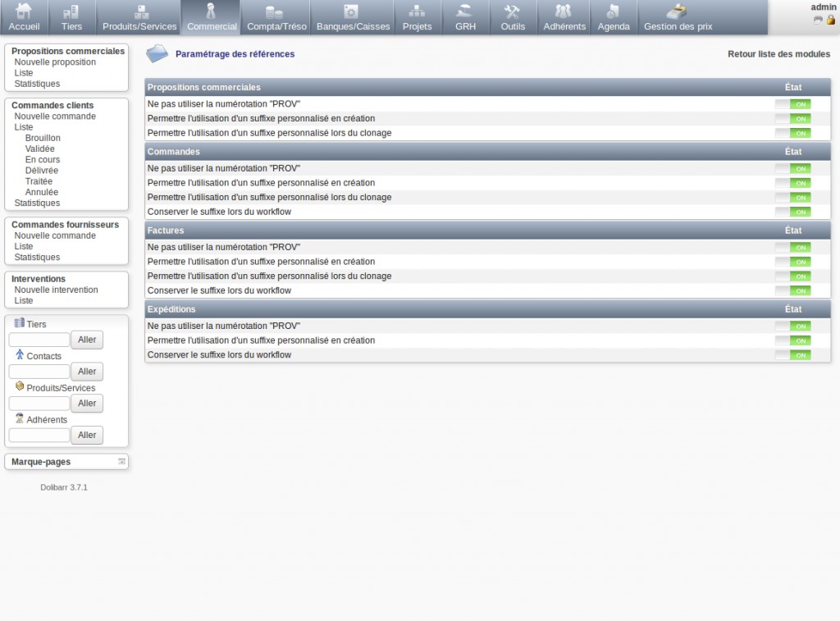The width and height of the screenshot is (840, 621).
Task: Toggle Commandes 'Conserver le suffixe' workflow switch
Action: [x=793, y=212]
